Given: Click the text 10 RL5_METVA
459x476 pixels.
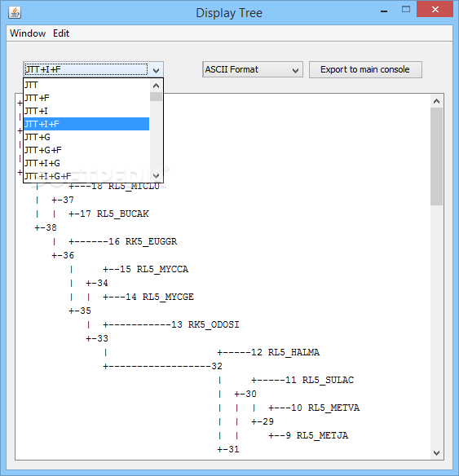Looking at the screenshot, I should click(x=325, y=408).
